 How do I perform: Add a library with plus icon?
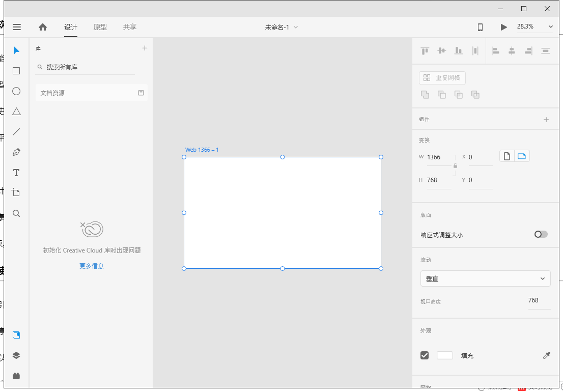point(145,48)
